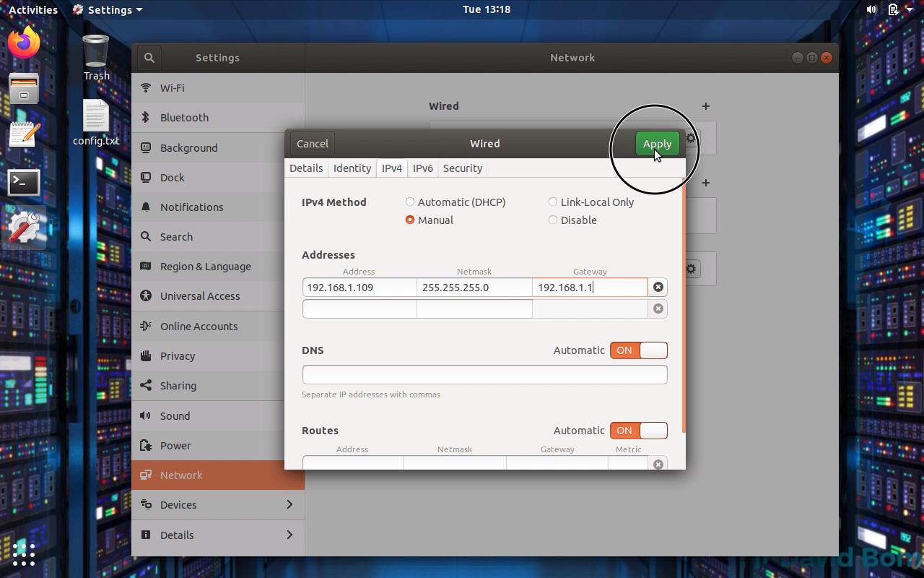Click the Settings search magnifier icon
The height and width of the screenshot is (578, 924).
tap(149, 58)
